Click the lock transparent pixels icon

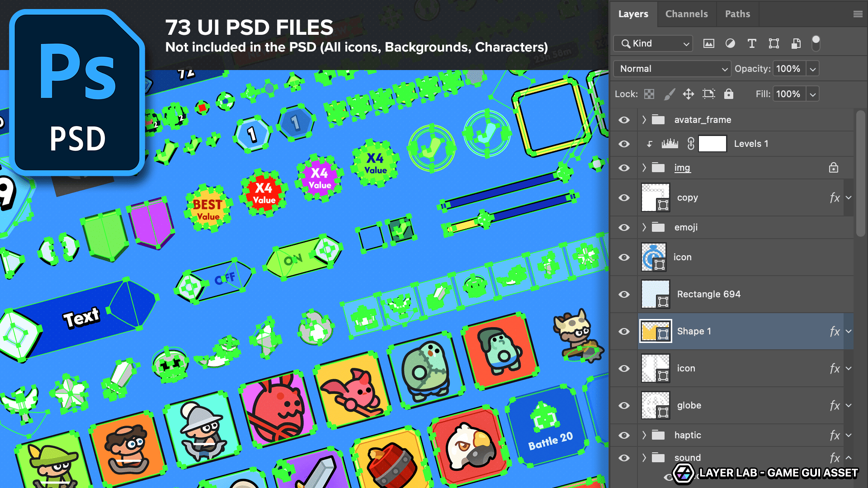click(x=649, y=94)
